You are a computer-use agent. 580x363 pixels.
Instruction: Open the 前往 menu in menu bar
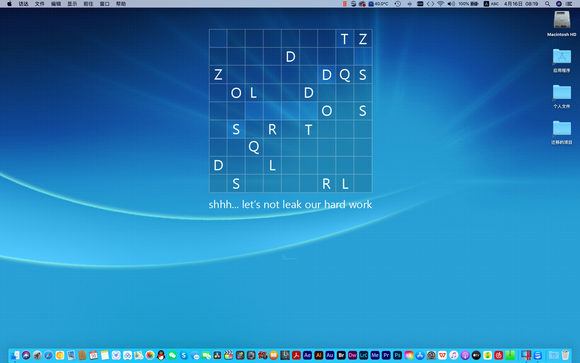click(88, 4)
